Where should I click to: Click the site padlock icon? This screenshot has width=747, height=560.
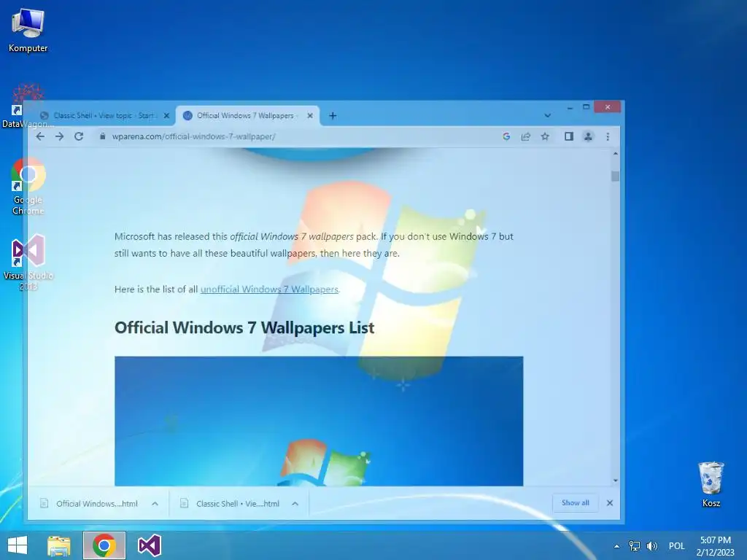(102, 136)
